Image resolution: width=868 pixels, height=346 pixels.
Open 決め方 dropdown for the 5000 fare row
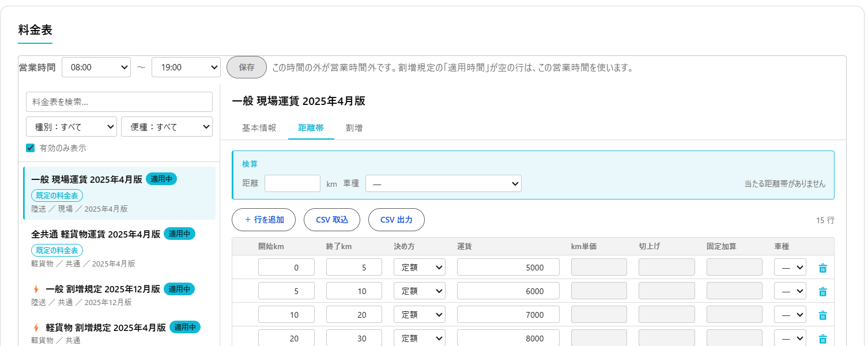click(x=420, y=267)
